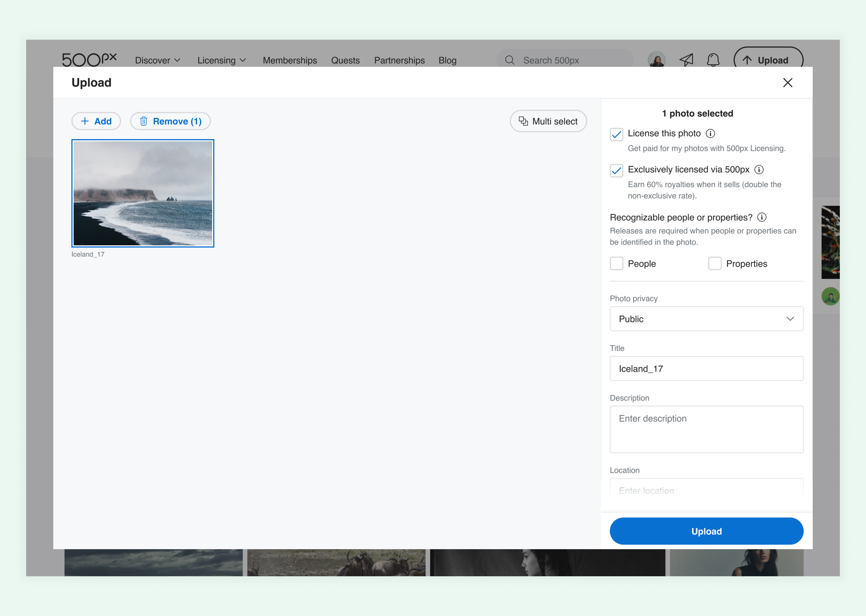
Task: Click Remove (1) button
Action: coord(170,122)
